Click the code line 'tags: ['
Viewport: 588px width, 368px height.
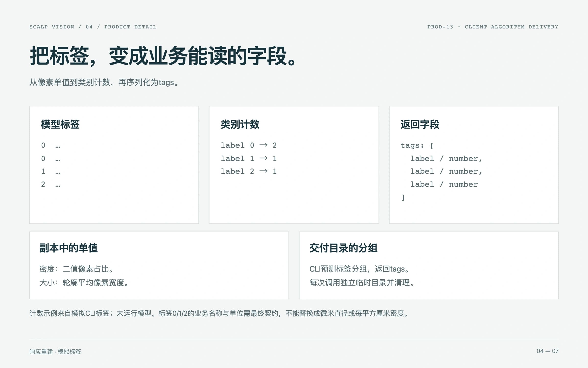(x=417, y=145)
